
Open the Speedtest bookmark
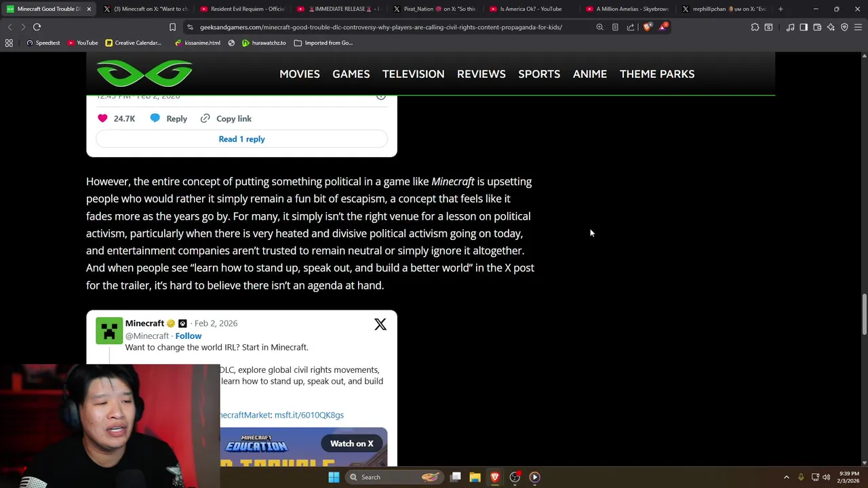[x=43, y=43]
